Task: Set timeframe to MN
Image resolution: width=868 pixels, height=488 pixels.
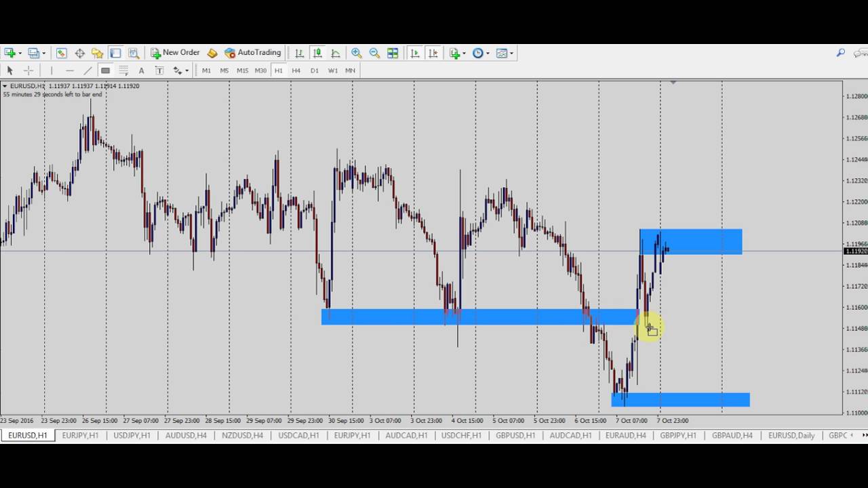Action: click(351, 70)
